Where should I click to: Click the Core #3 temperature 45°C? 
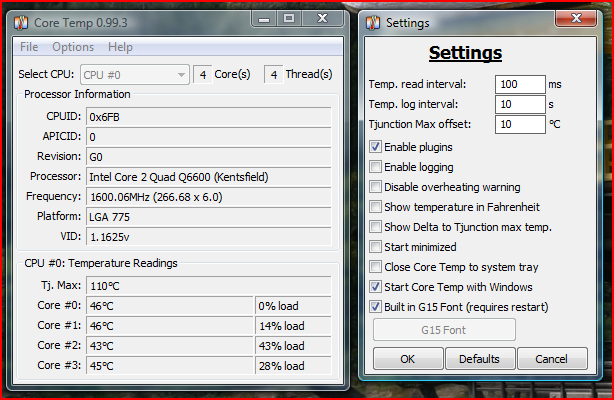pyautogui.click(x=170, y=366)
